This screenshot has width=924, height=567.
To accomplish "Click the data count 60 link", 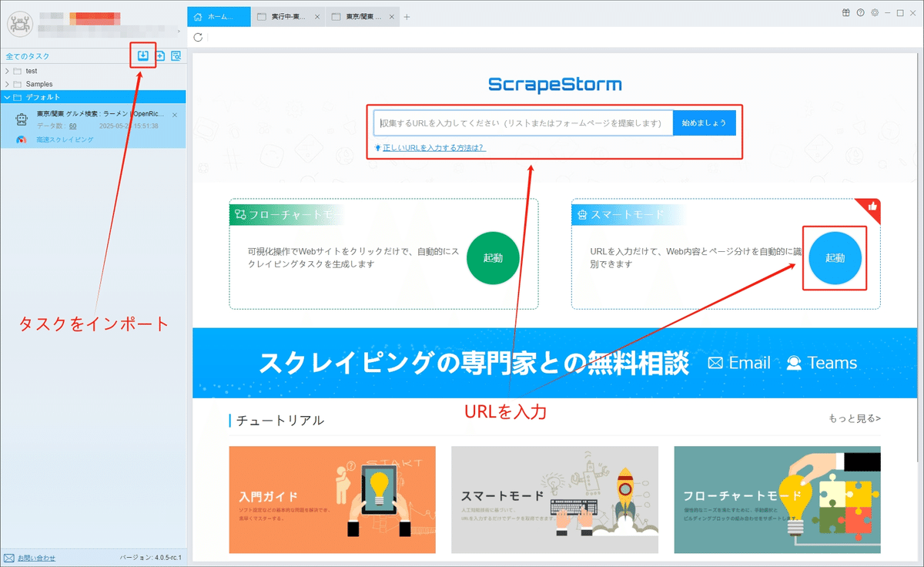I will click(72, 126).
